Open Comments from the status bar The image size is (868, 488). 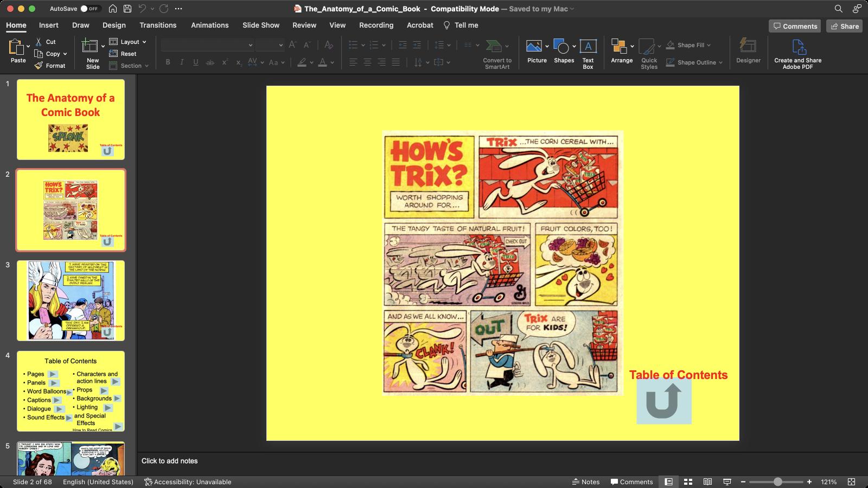click(x=631, y=481)
